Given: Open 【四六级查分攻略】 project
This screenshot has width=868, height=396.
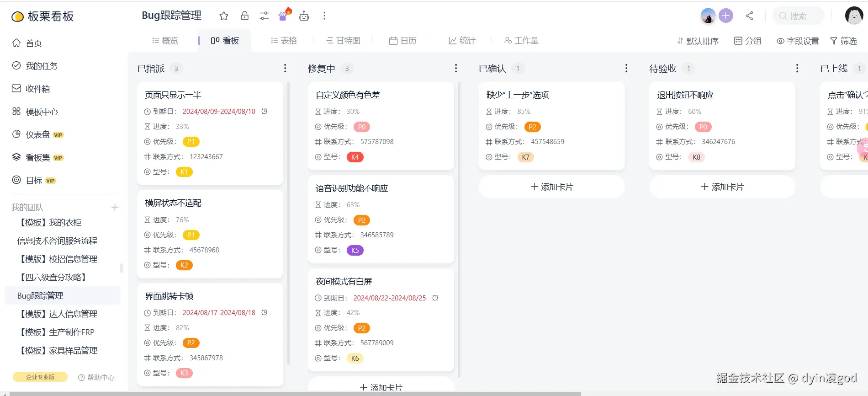Looking at the screenshot, I should click(x=53, y=277).
